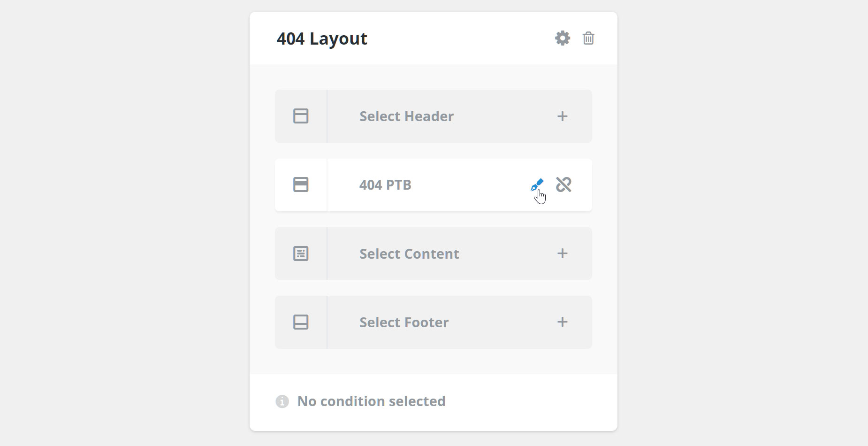
Task: Click the No condition selected text
Action: 372,401
